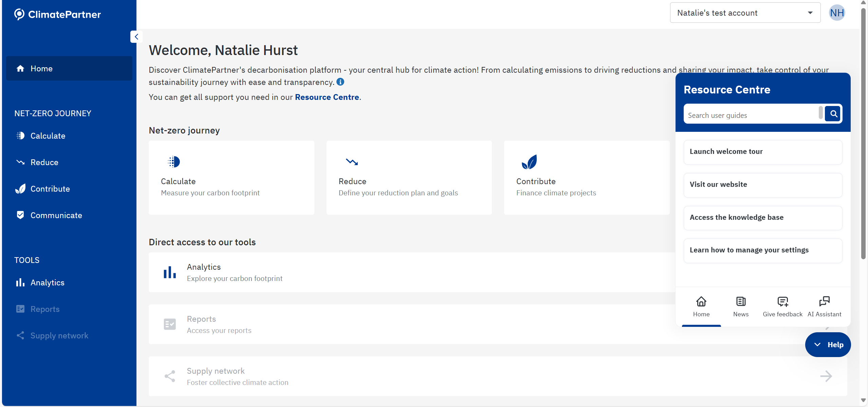868x407 pixels.
Task: Collapse the Help widget button
Action: tap(828, 344)
